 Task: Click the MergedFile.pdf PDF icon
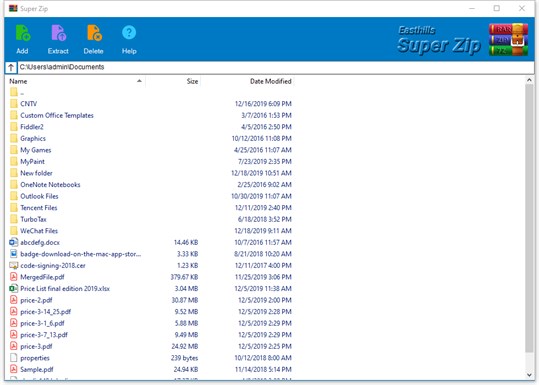13,277
